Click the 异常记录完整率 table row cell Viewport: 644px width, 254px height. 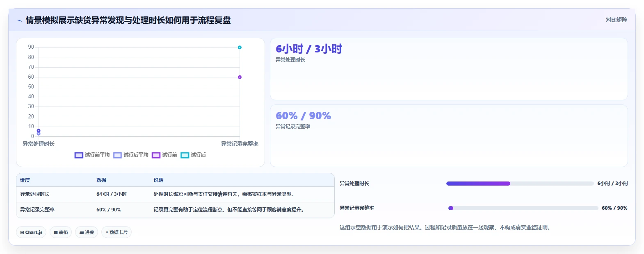pos(37,210)
